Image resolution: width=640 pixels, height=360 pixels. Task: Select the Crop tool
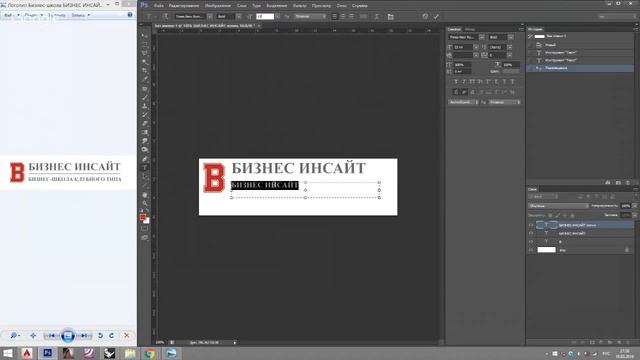click(x=144, y=71)
